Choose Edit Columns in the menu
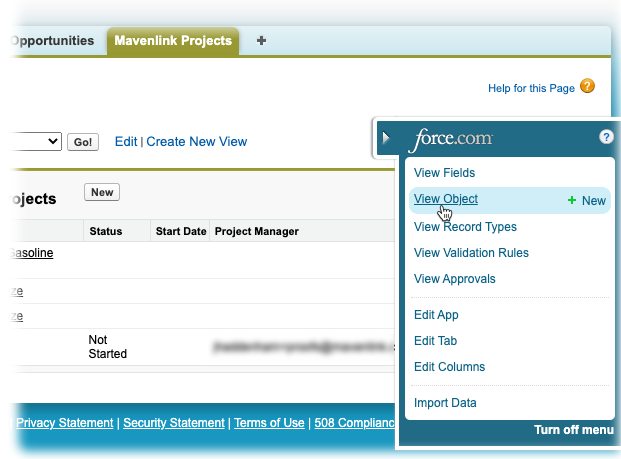 (x=450, y=367)
